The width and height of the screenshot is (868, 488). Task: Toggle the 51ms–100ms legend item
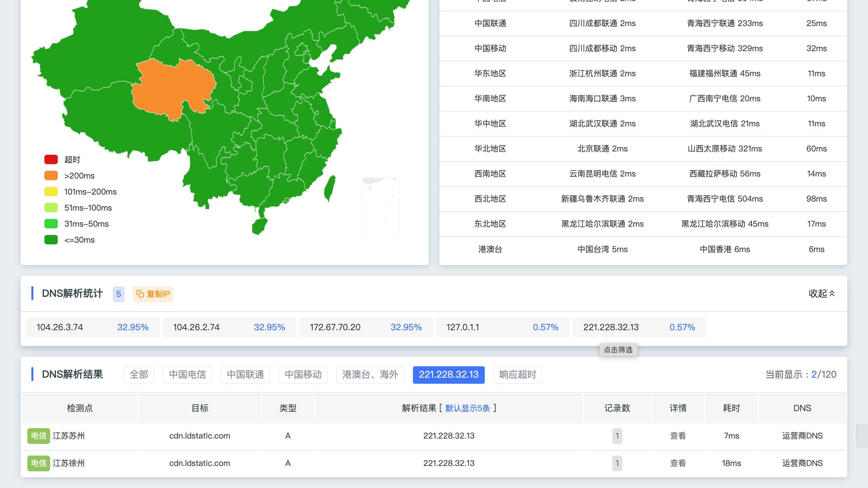(78, 208)
